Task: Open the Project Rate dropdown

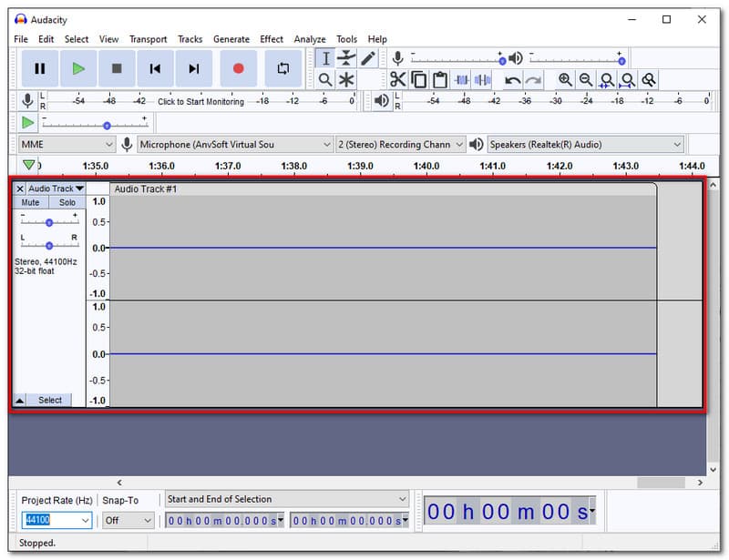Action: coord(56,520)
